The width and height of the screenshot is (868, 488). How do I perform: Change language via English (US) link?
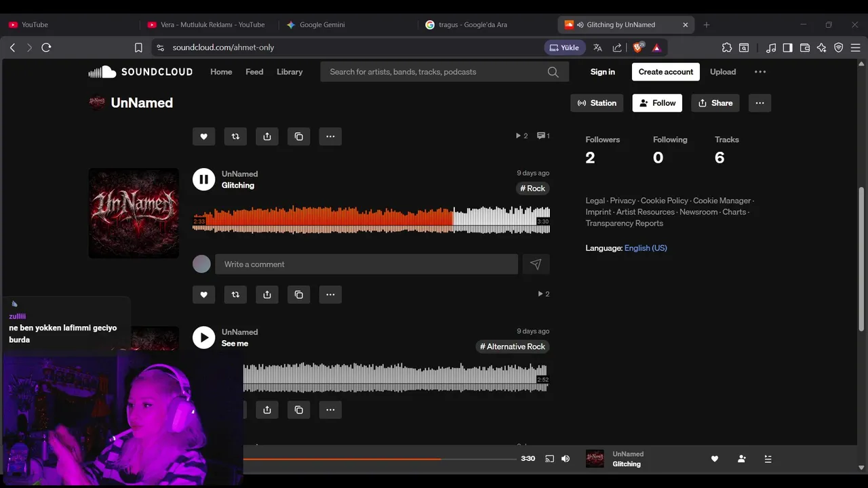pos(646,248)
